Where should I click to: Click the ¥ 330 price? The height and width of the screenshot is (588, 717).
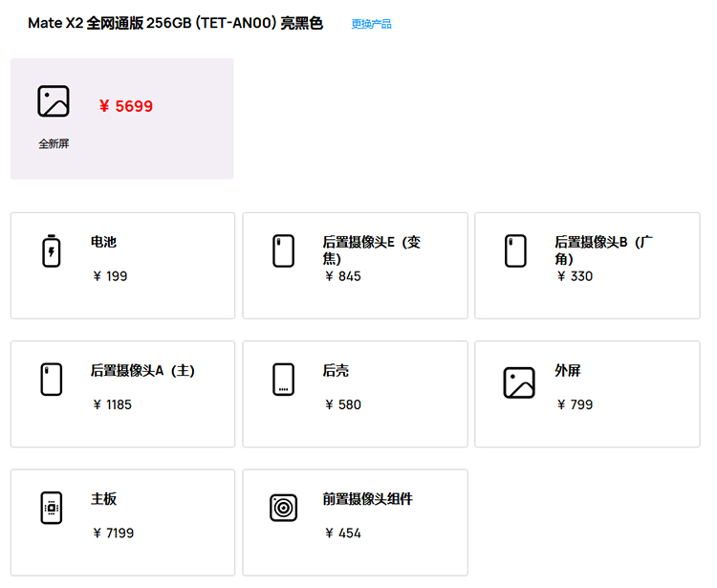(x=575, y=276)
